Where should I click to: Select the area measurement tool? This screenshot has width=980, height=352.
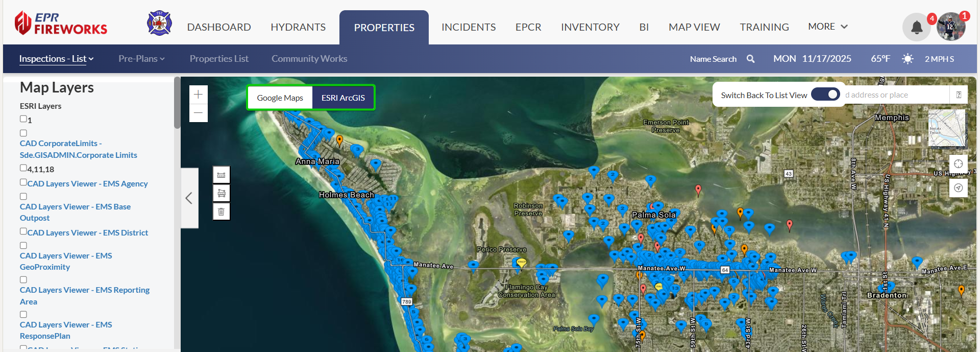click(221, 193)
